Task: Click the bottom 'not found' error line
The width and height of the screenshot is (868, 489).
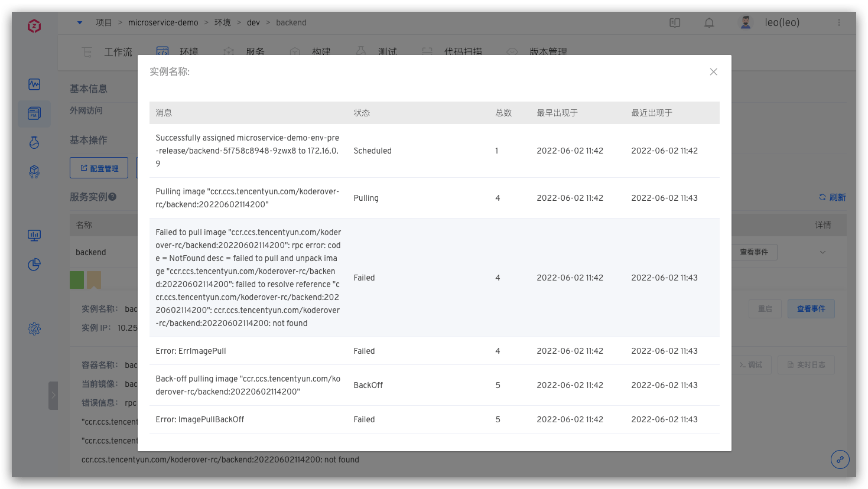Action: tap(220, 459)
